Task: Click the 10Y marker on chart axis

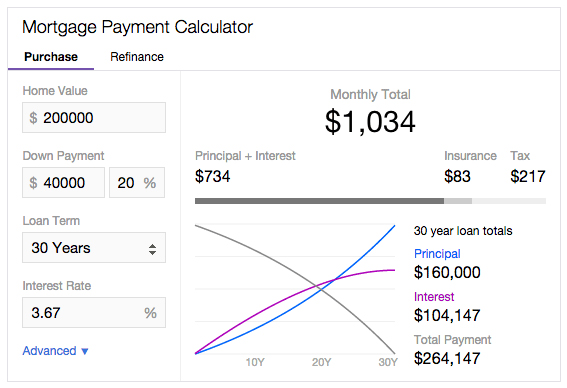Action: (255, 362)
